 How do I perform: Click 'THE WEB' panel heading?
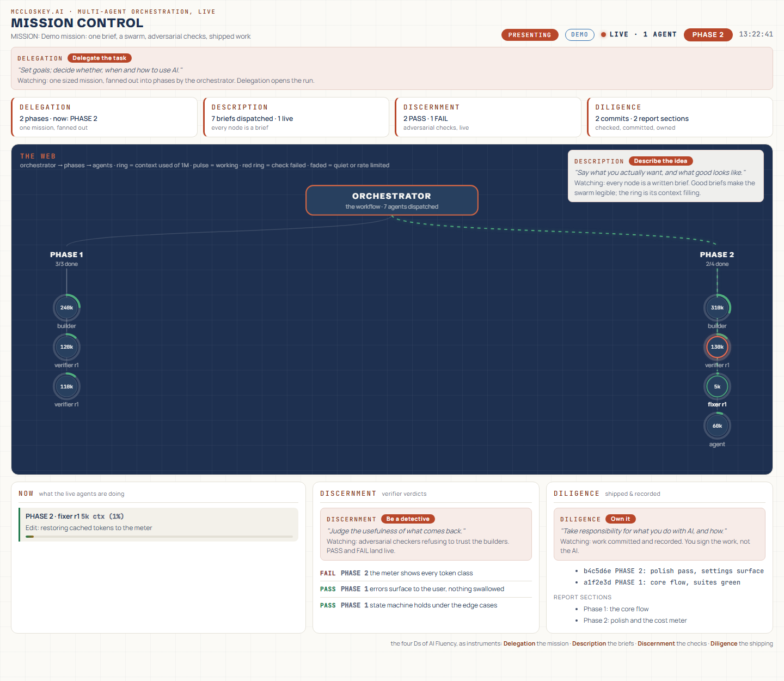click(38, 156)
